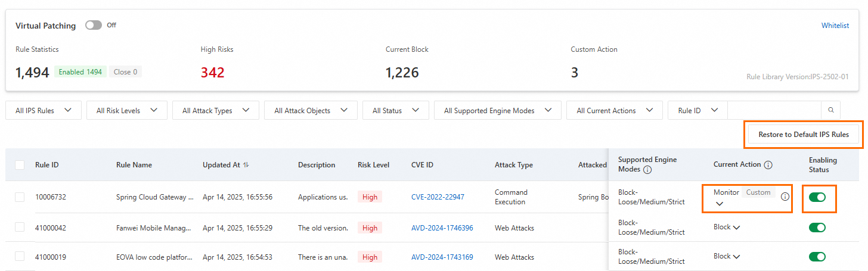Click High risk tag for rule 41000042
The width and height of the screenshot is (868, 271).
370,228
